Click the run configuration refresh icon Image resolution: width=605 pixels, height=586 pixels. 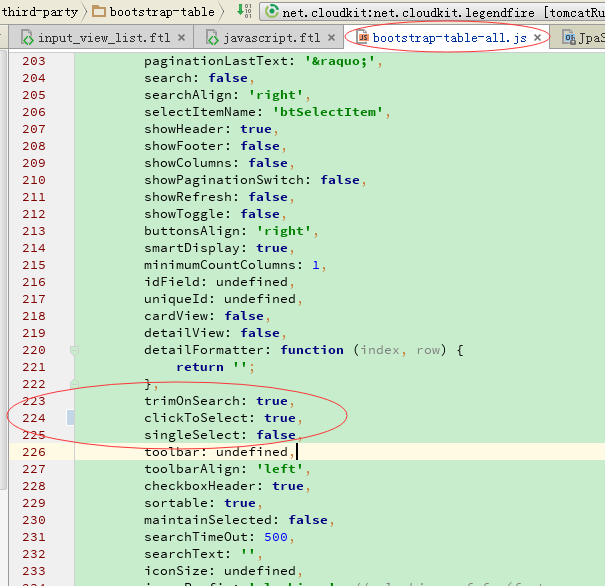(272, 11)
